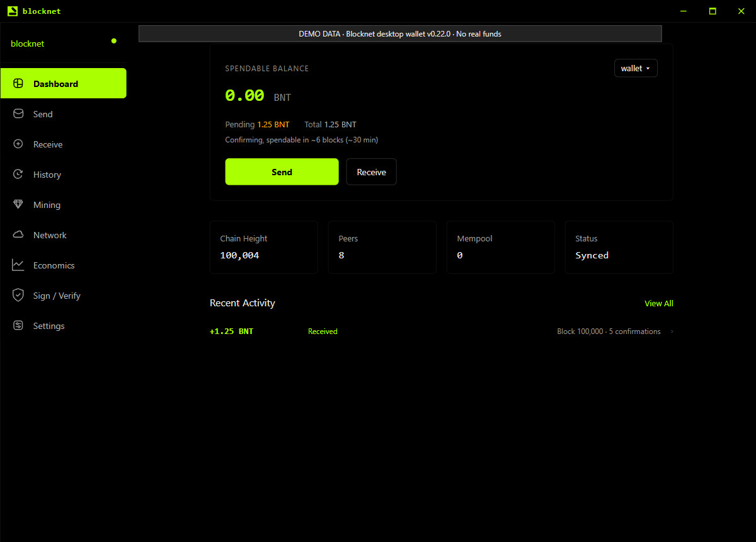Click the green connection status dot
Screen dimensions: 756x542
click(114, 41)
